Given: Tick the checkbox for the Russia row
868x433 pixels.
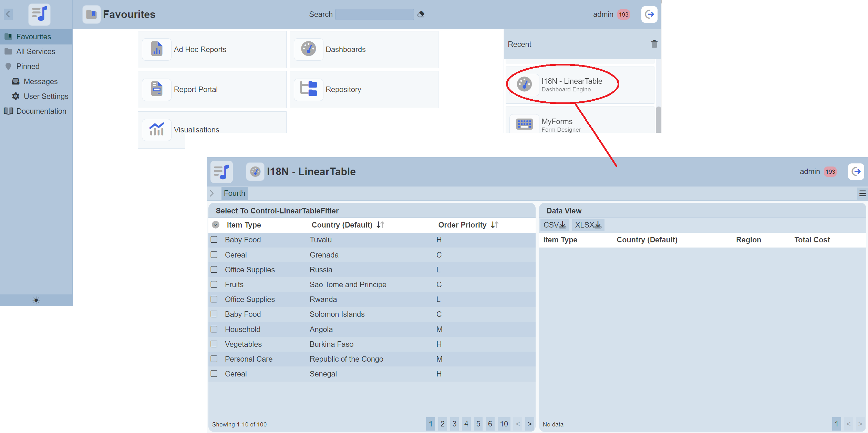Looking at the screenshot, I should (214, 270).
